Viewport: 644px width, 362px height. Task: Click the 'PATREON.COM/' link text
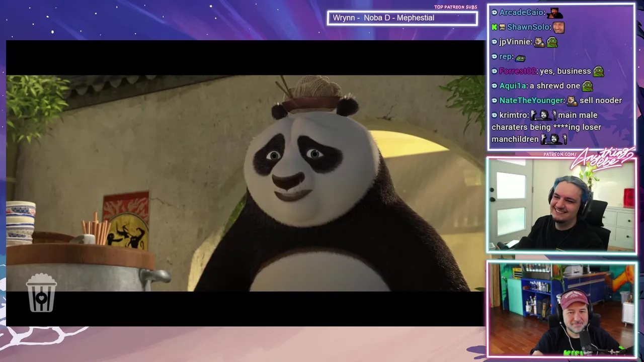(x=560, y=154)
